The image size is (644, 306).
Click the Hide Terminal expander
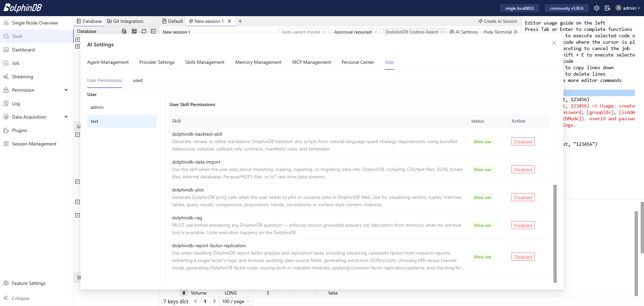click(x=500, y=32)
